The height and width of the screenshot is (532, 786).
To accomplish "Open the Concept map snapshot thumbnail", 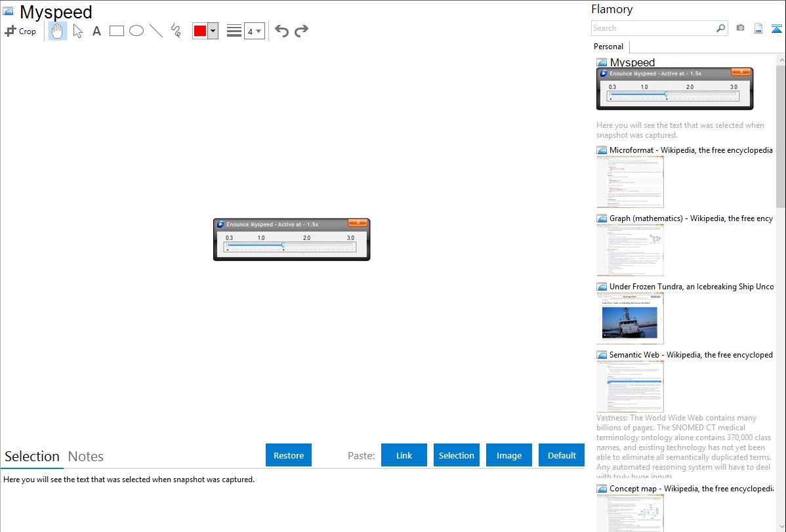I will click(630, 513).
